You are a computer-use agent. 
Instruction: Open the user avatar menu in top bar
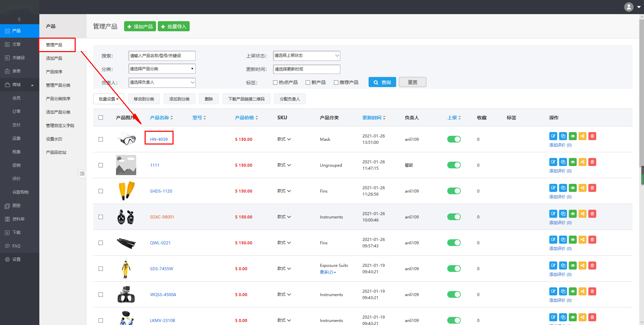[632, 7]
